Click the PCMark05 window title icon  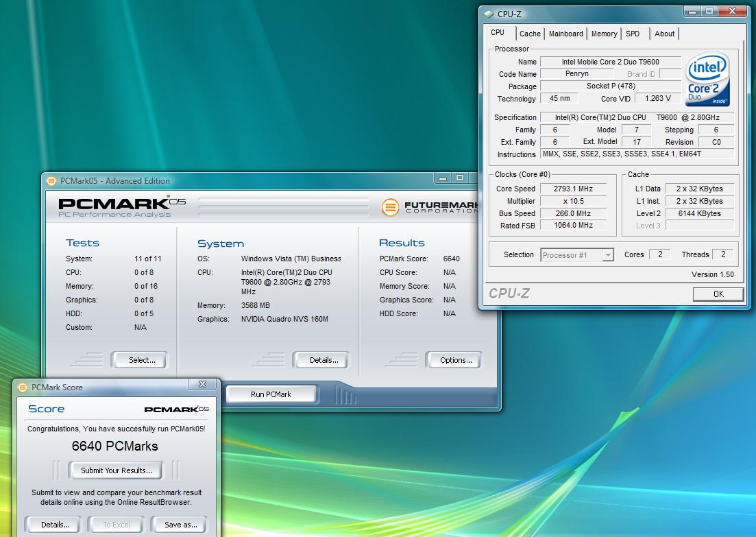51,181
